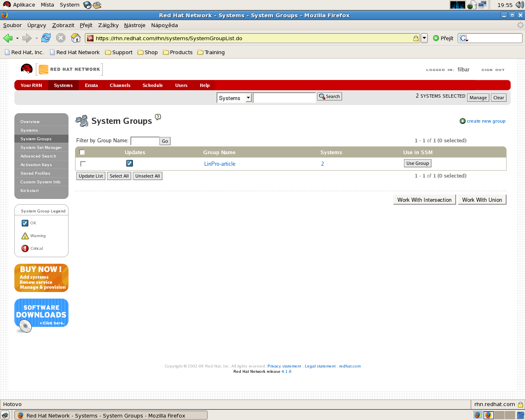The width and height of the screenshot is (525, 420).
Task: Click the system search text field
Action: (x=284, y=98)
